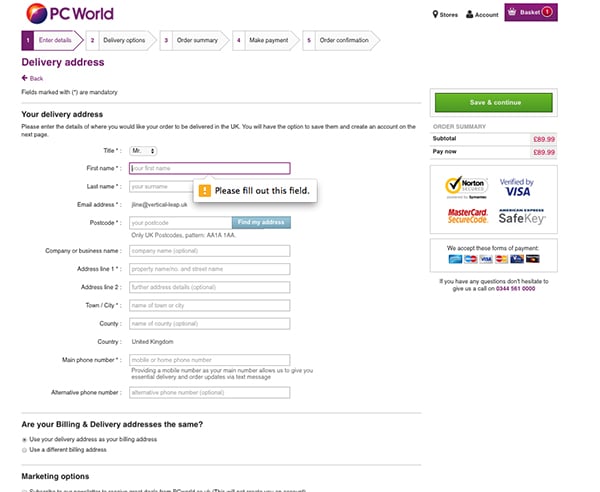The height and width of the screenshot is (492, 600).
Task: Click the Verified by Visa logo
Action: (517, 187)
